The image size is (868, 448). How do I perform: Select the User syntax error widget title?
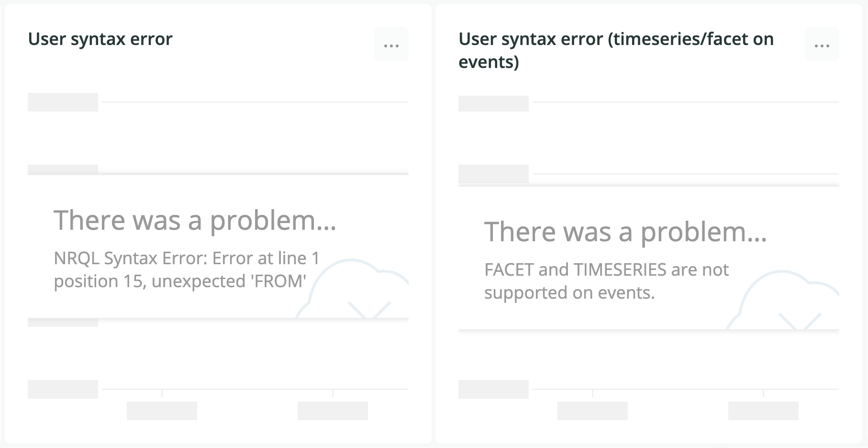(100, 40)
